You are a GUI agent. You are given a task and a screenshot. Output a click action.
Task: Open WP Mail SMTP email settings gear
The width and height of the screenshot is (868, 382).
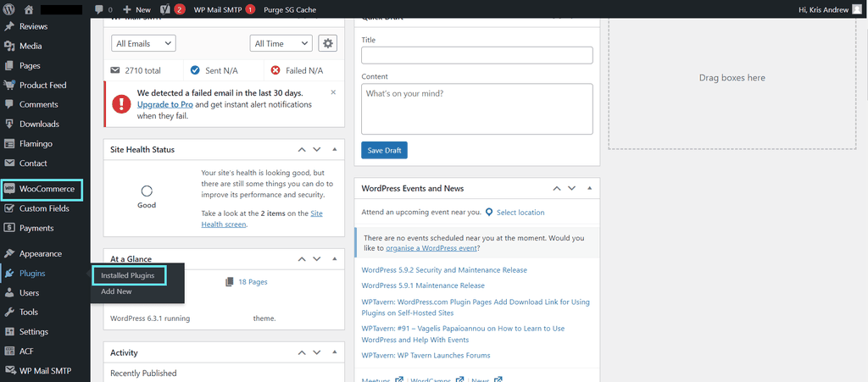pos(327,43)
